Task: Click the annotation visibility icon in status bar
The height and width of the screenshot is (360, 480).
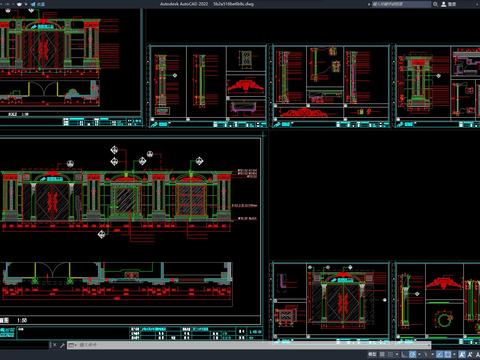Action: 462,354
